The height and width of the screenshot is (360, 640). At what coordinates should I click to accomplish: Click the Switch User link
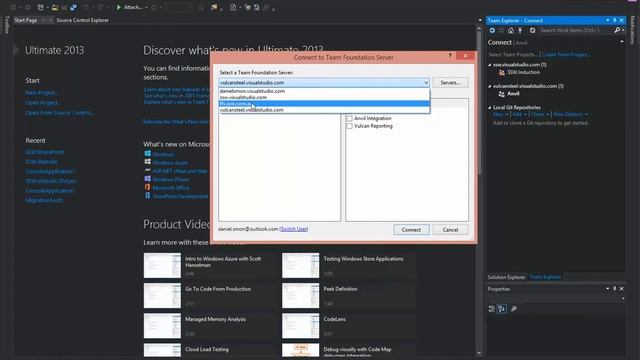(293, 229)
